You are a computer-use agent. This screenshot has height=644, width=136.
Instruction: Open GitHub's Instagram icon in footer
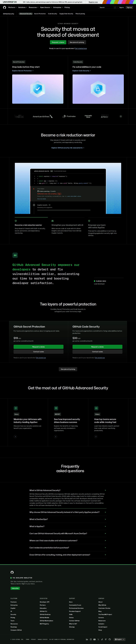[91, 639]
